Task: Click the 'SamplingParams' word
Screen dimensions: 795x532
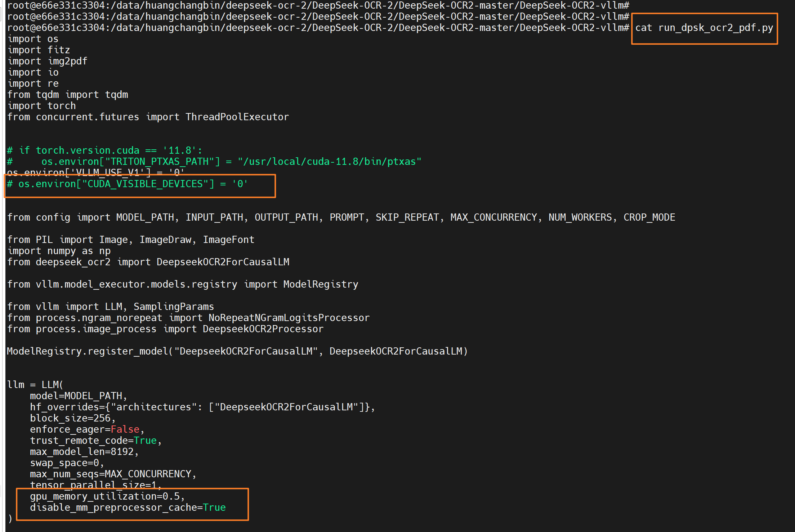Action: click(174, 307)
